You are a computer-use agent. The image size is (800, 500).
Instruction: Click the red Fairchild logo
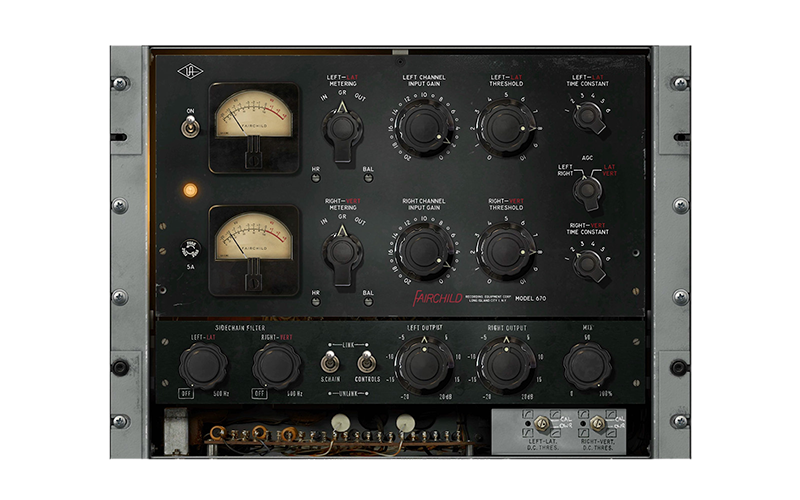pyautogui.click(x=437, y=298)
